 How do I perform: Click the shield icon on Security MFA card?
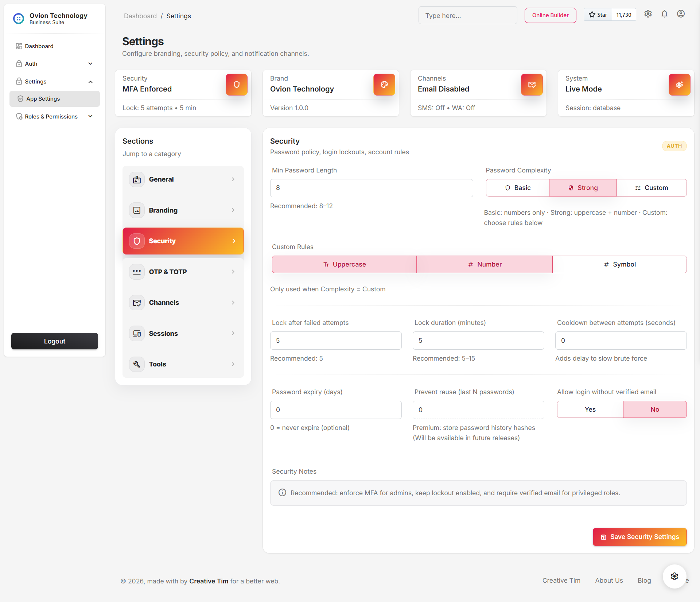tap(236, 85)
